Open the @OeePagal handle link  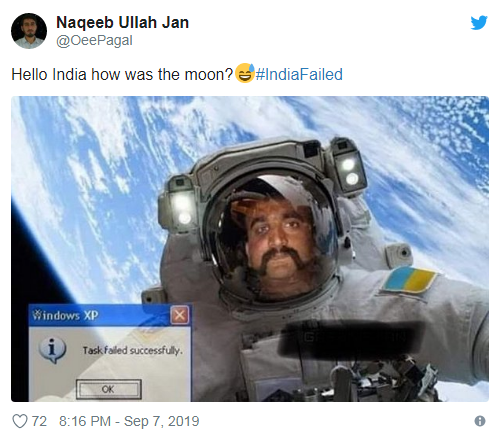coord(94,41)
